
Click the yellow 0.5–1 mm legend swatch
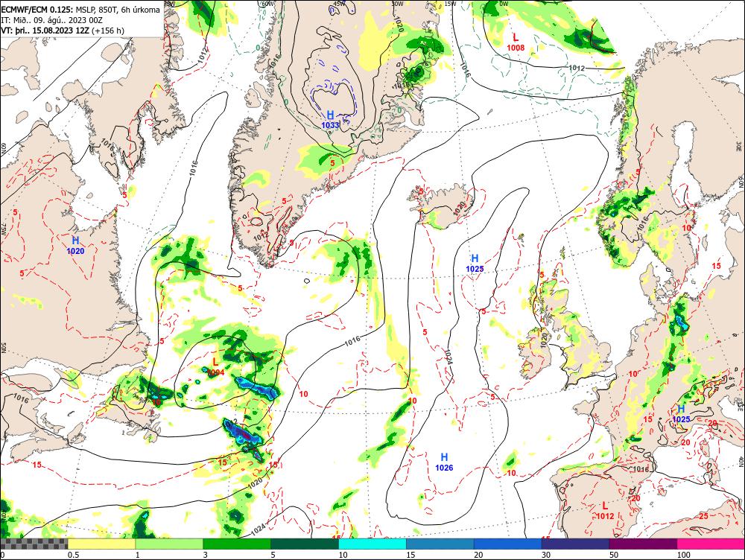101,544
